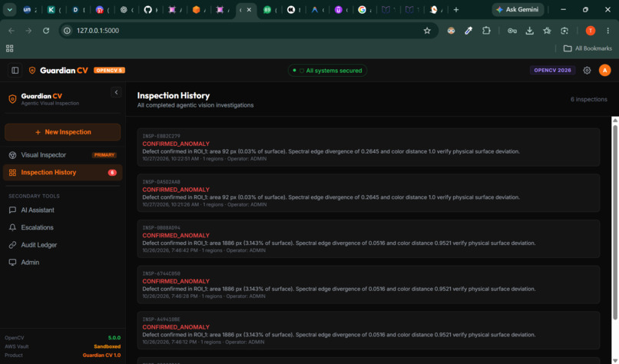Viewport: 619px width, 364px height.
Task: Select Inspection History in the sidebar
Action: point(62,173)
